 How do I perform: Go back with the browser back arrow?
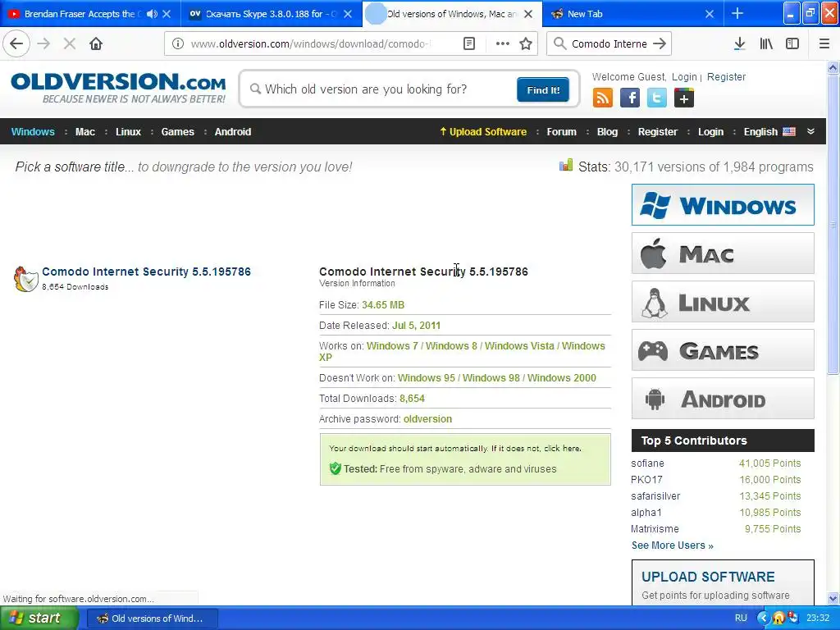tap(16, 43)
